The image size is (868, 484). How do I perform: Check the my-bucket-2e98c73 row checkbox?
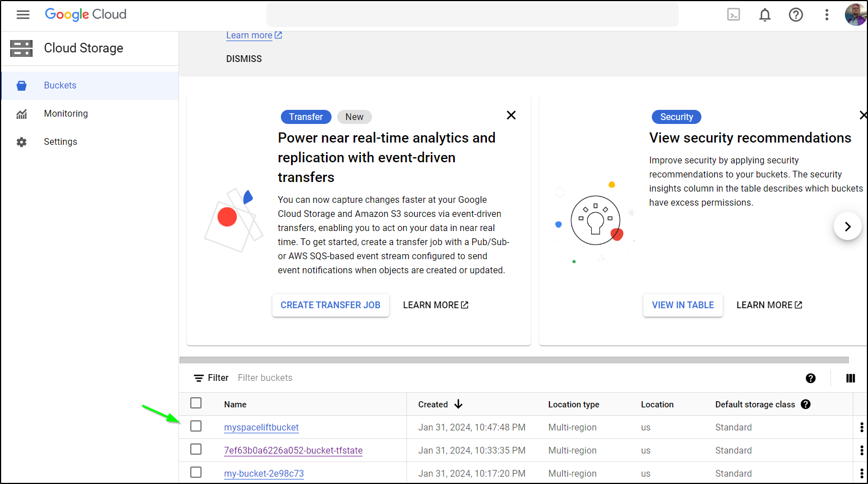(x=196, y=472)
